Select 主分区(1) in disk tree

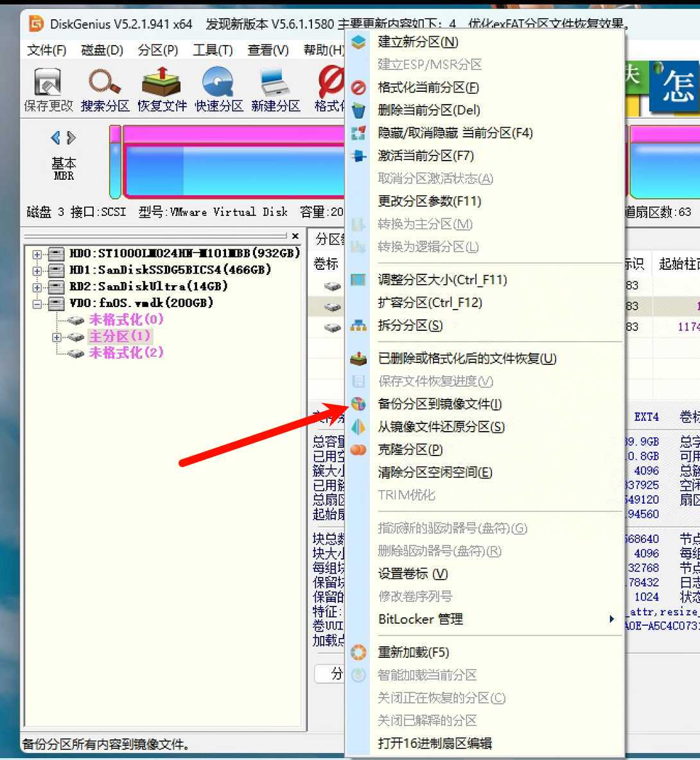coord(119,337)
